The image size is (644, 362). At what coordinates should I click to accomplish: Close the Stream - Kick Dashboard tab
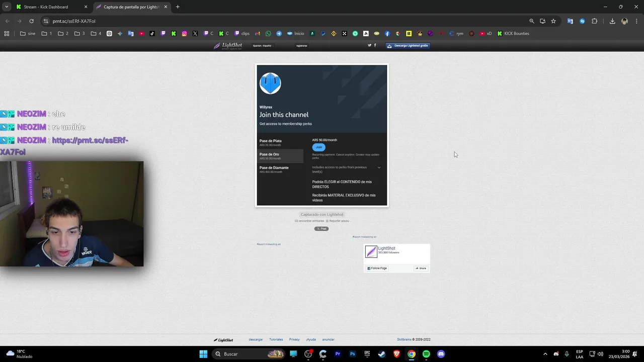pos(86,7)
